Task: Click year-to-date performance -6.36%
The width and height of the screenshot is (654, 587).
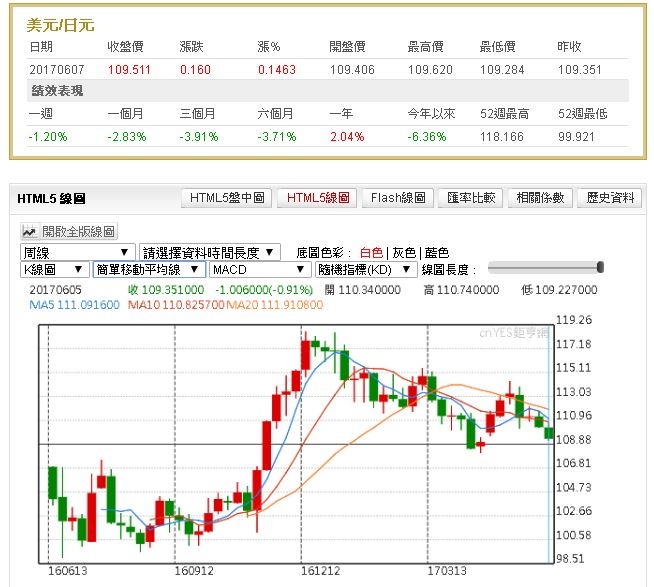Action: (x=427, y=137)
